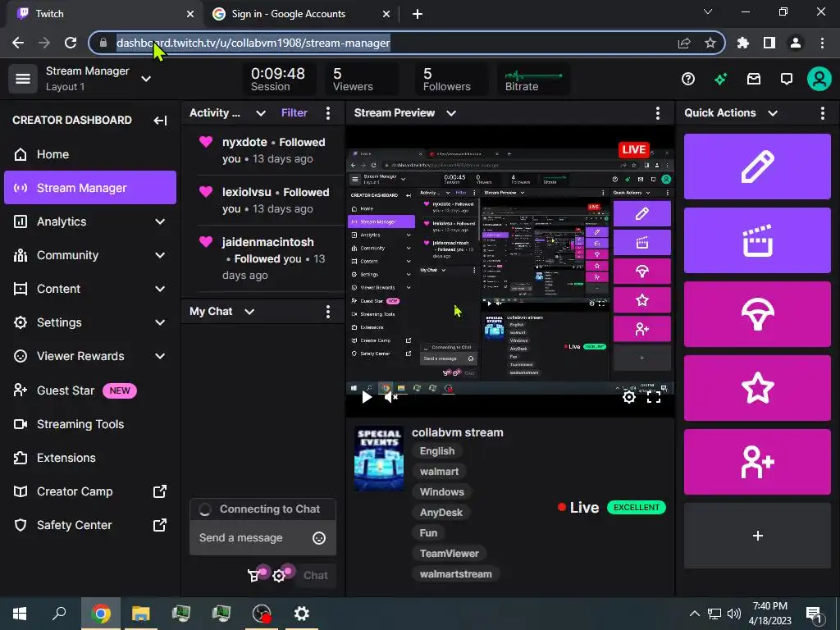Expand the Analytics sidebar section
The width and height of the screenshot is (840, 630).
(89, 221)
